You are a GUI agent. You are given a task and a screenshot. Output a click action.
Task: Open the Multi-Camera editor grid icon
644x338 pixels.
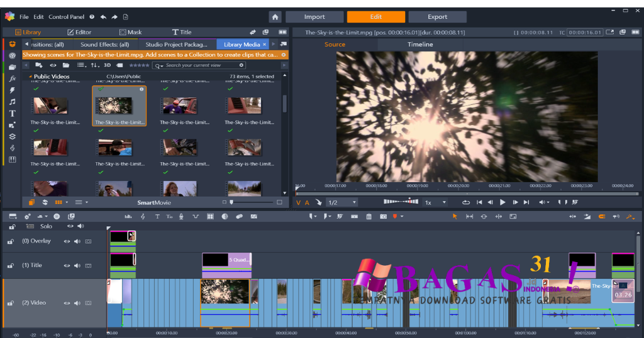(210, 217)
